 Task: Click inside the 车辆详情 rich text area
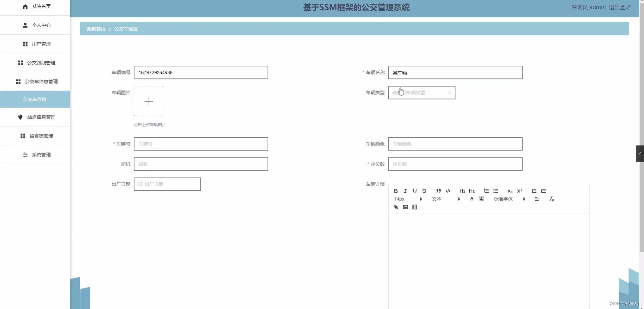coord(489,261)
